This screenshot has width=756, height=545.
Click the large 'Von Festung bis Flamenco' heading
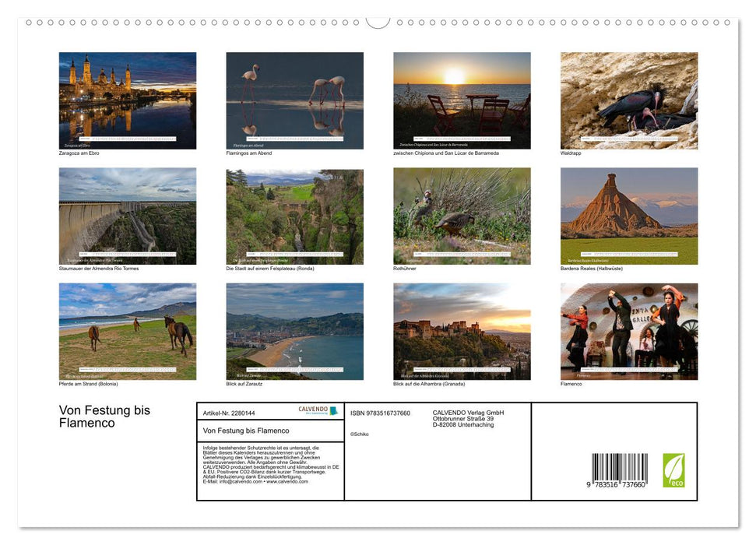(x=104, y=417)
